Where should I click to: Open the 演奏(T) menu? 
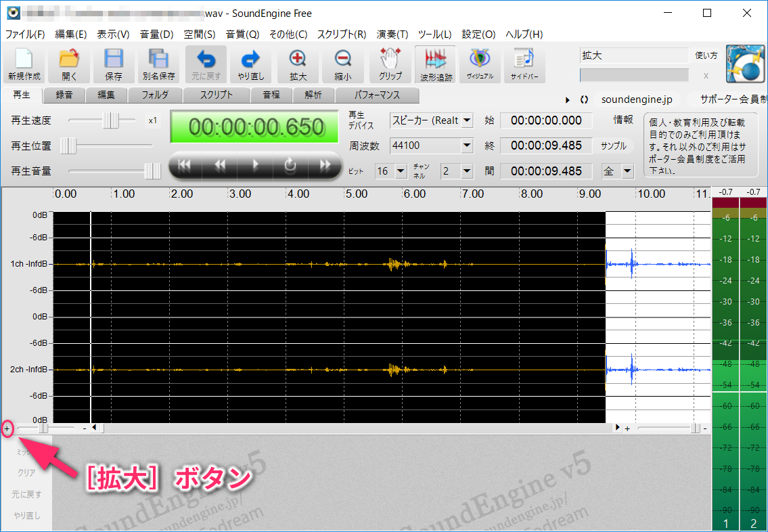[x=392, y=35]
